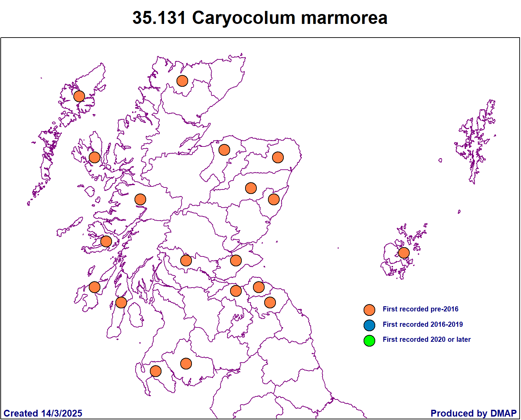Select the record dot on Orkney
Image resolution: width=521 pixels, height=420 pixels.
[x=404, y=253]
